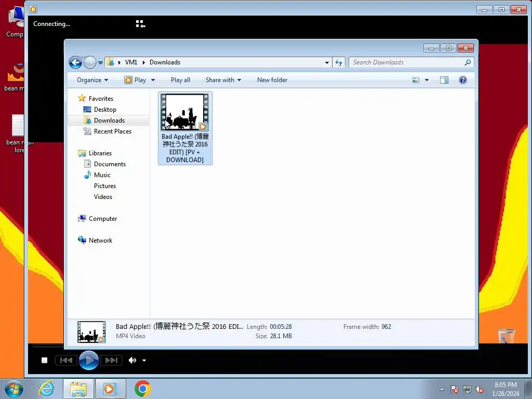This screenshot has height=399, width=532.
Task: Select Computer in the navigation pane
Action: [103, 219]
